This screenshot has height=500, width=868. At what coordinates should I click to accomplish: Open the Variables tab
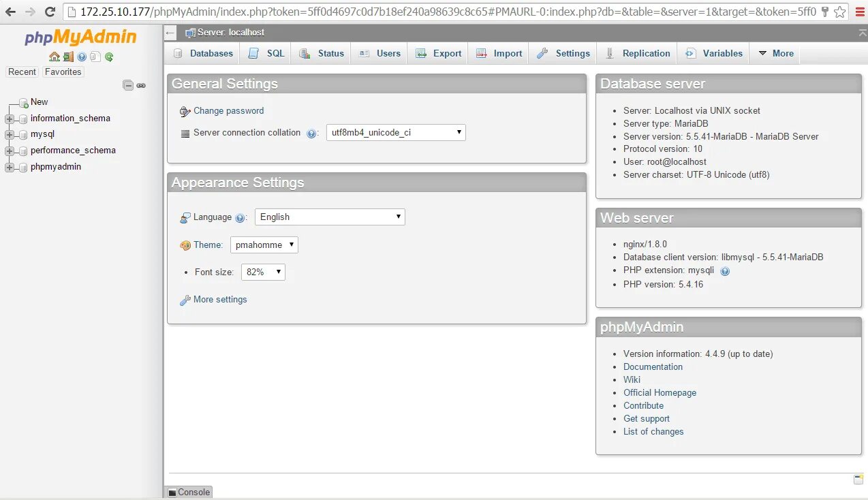(x=713, y=54)
